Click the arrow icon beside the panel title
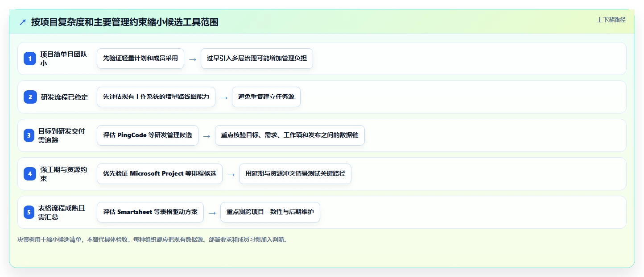 23,22
